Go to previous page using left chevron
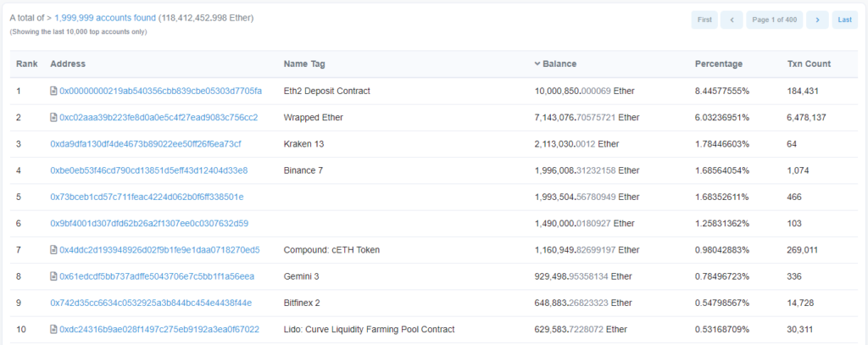The image size is (868, 345). point(732,19)
